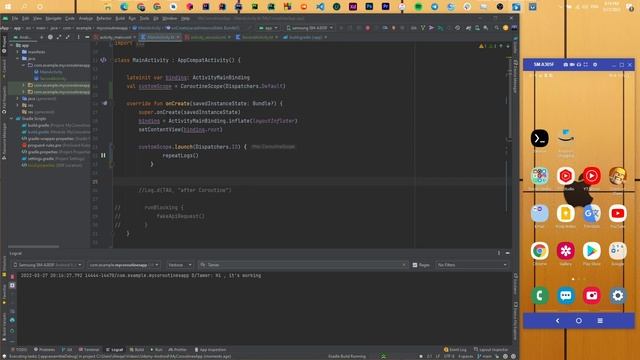Click the Visual Studio Code taskbar icon

pos(320,7)
